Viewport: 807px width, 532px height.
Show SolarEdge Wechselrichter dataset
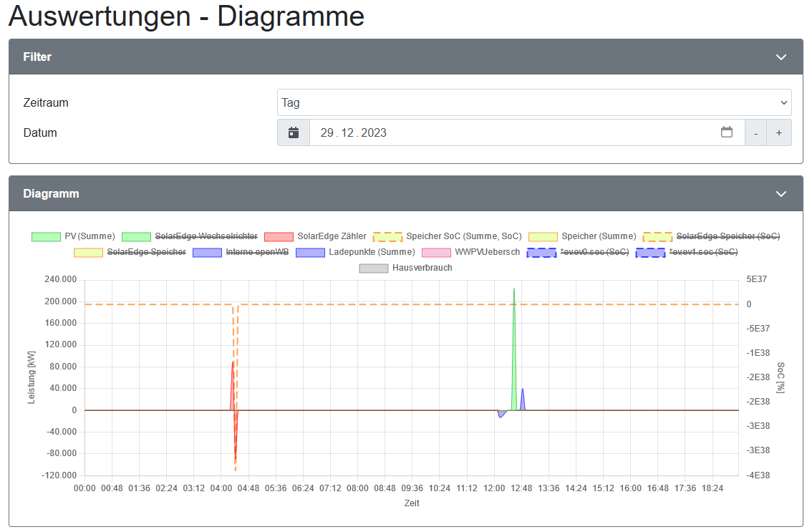pyautogui.click(x=208, y=236)
